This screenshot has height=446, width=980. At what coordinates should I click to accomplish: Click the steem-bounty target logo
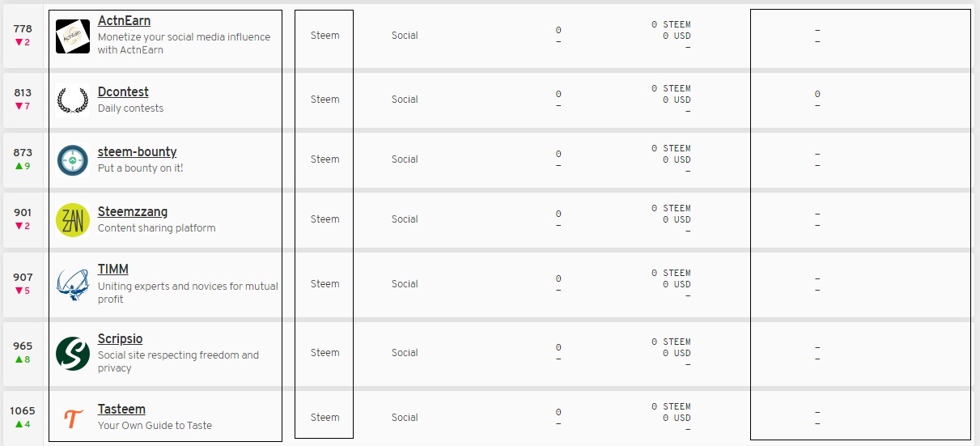[73, 159]
